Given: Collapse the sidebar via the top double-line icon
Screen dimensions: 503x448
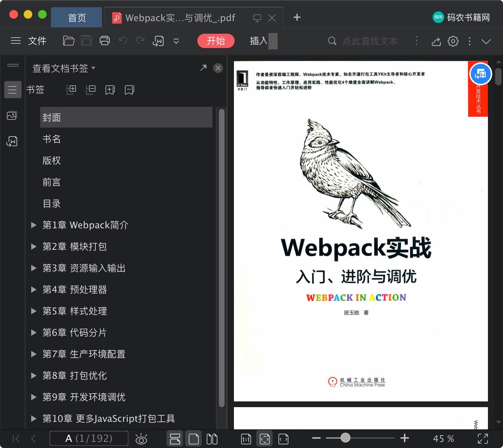Looking at the screenshot, I should (x=13, y=65).
